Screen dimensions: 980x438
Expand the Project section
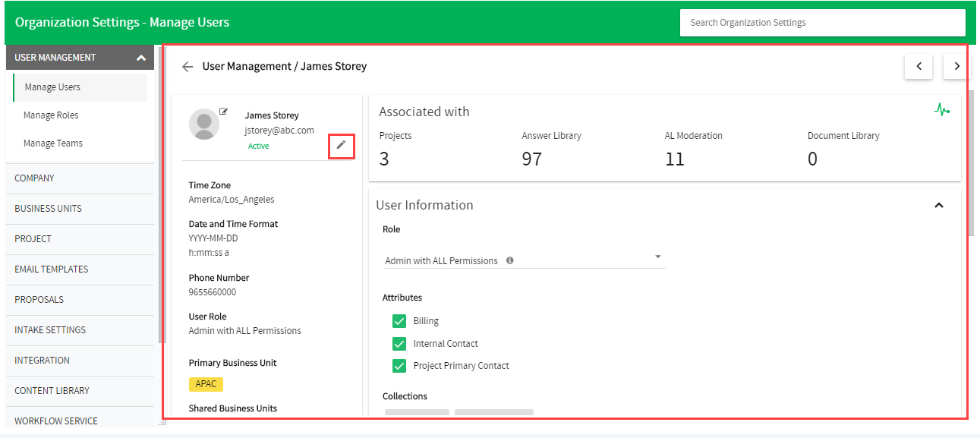pyautogui.click(x=80, y=239)
